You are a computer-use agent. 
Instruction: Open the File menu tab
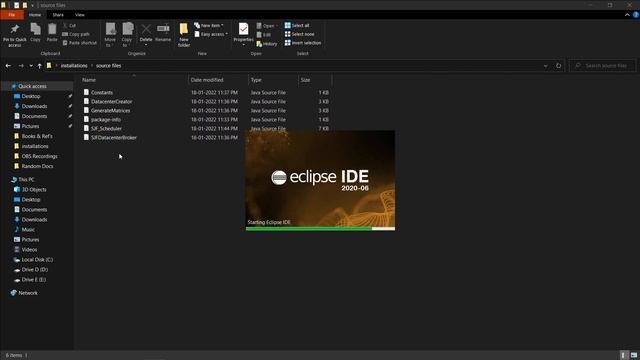(x=12, y=15)
